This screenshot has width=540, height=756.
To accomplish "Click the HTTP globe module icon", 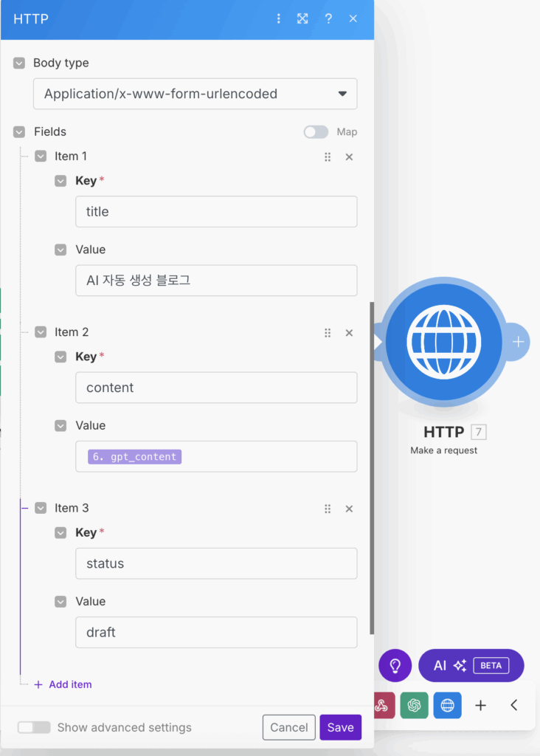I will [443, 342].
